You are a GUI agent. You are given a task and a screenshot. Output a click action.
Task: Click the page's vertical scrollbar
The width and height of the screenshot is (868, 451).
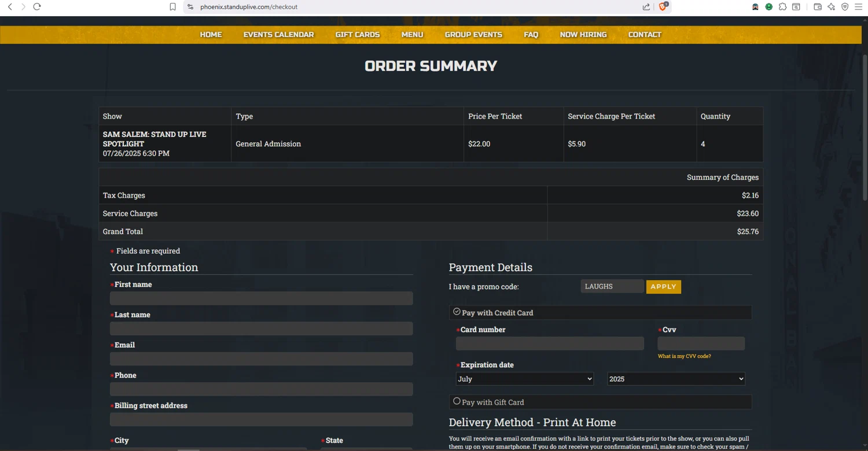(x=865, y=127)
